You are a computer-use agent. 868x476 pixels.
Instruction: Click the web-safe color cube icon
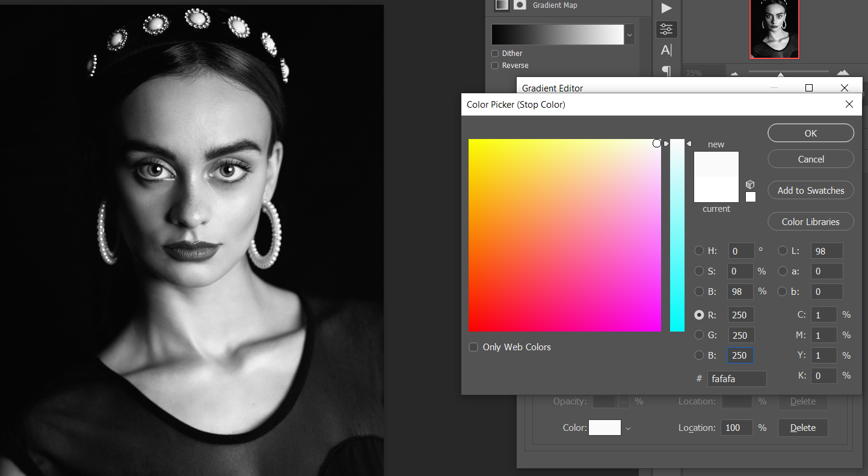(x=750, y=184)
